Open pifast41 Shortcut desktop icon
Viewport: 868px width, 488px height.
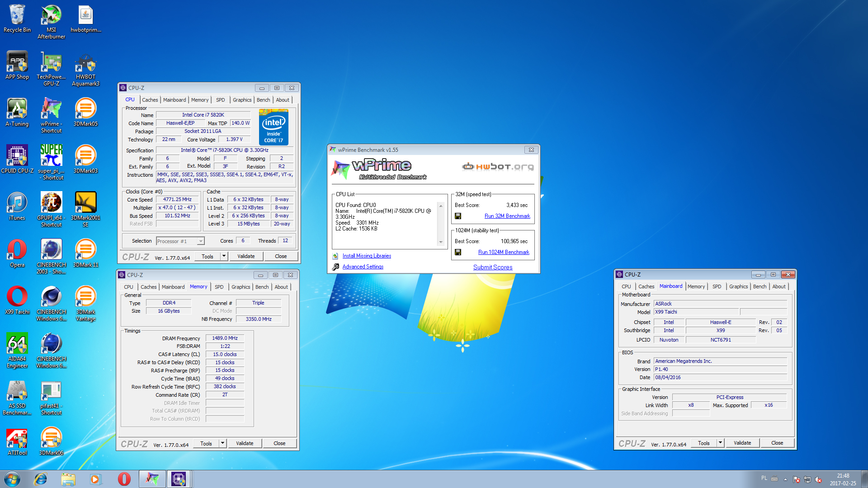[x=51, y=398]
